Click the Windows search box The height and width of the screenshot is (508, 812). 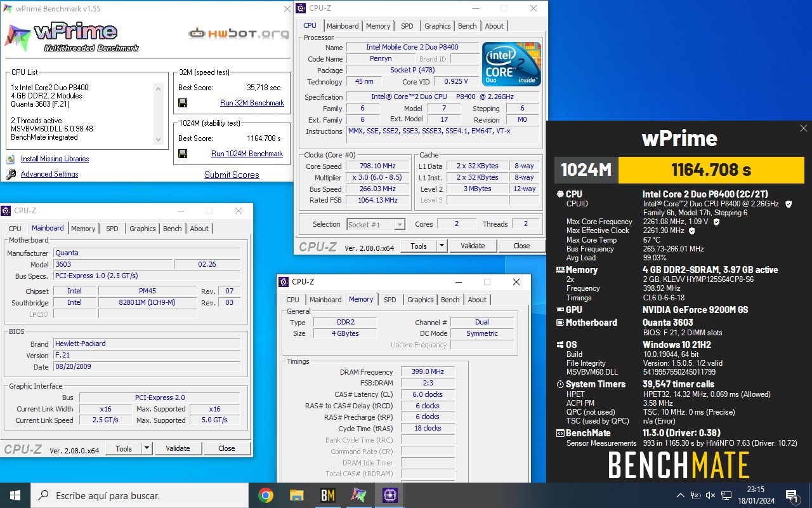140,495
